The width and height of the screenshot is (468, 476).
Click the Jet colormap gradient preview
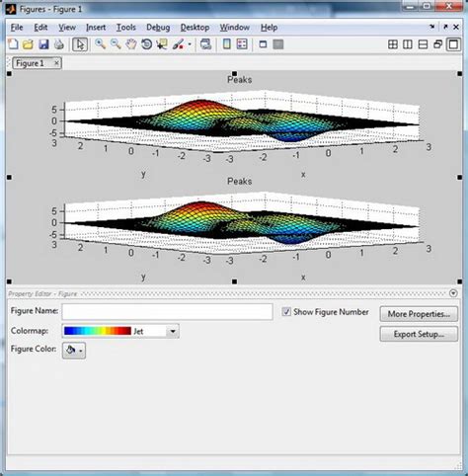click(98, 331)
